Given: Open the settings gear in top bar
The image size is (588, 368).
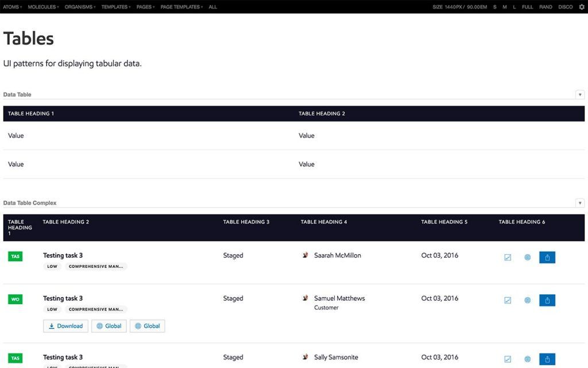Looking at the screenshot, I should tap(581, 7).
